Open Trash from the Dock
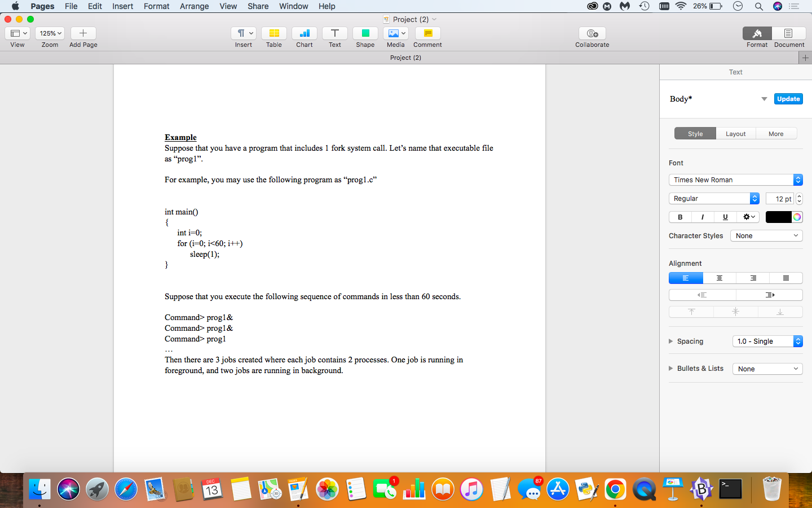The width and height of the screenshot is (812, 508). point(771,489)
